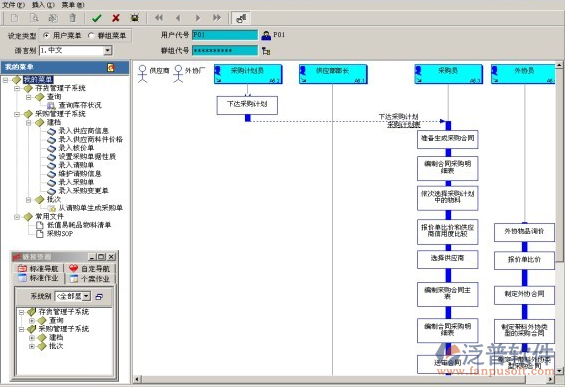The height and width of the screenshot is (387, 565).
Task: Open the 语言别 dropdown list
Action: tap(108, 50)
